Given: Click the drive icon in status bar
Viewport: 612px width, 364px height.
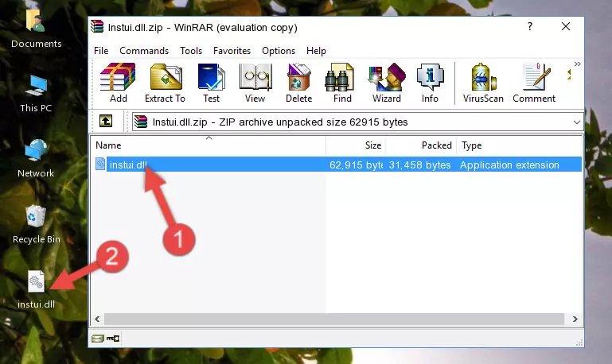Looking at the screenshot, I should (x=98, y=339).
